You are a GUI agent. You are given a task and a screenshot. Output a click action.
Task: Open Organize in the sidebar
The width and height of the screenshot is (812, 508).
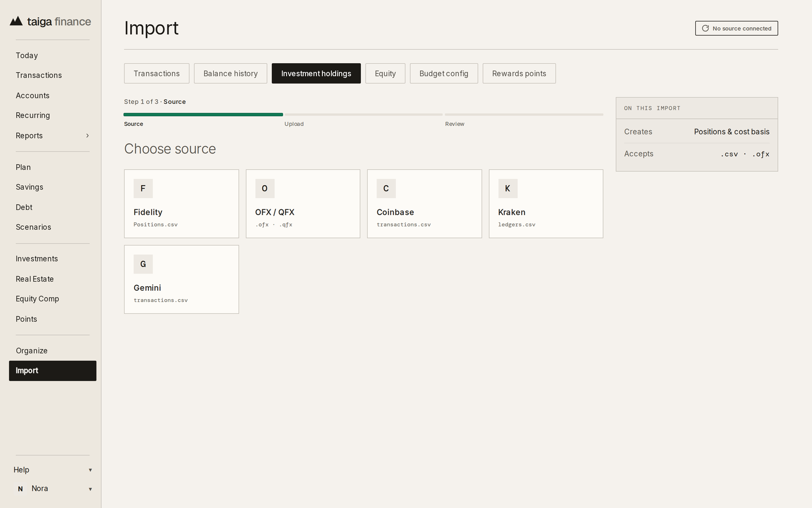pyautogui.click(x=52, y=351)
